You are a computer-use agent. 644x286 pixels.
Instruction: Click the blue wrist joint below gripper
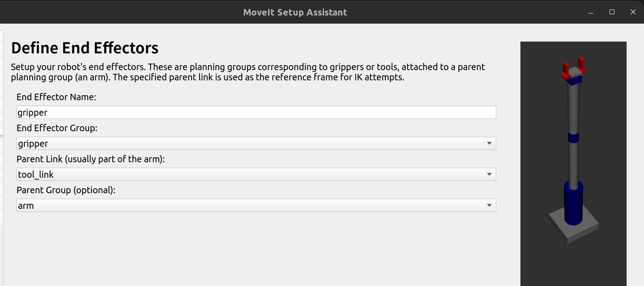click(574, 81)
